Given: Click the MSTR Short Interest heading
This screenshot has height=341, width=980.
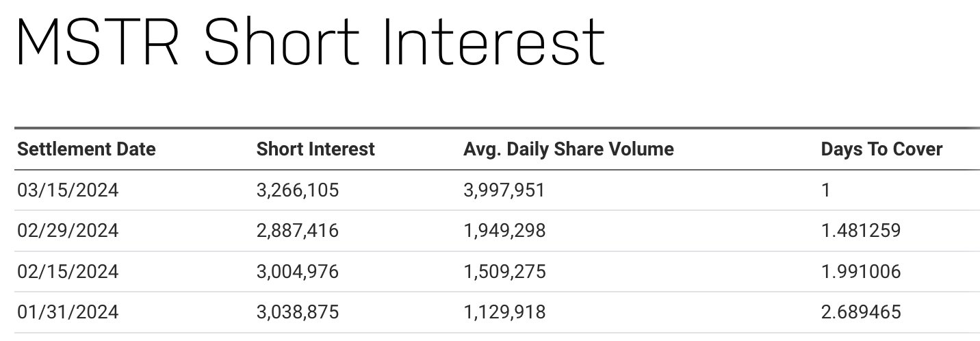Looking at the screenshot, I should (309, 42).
